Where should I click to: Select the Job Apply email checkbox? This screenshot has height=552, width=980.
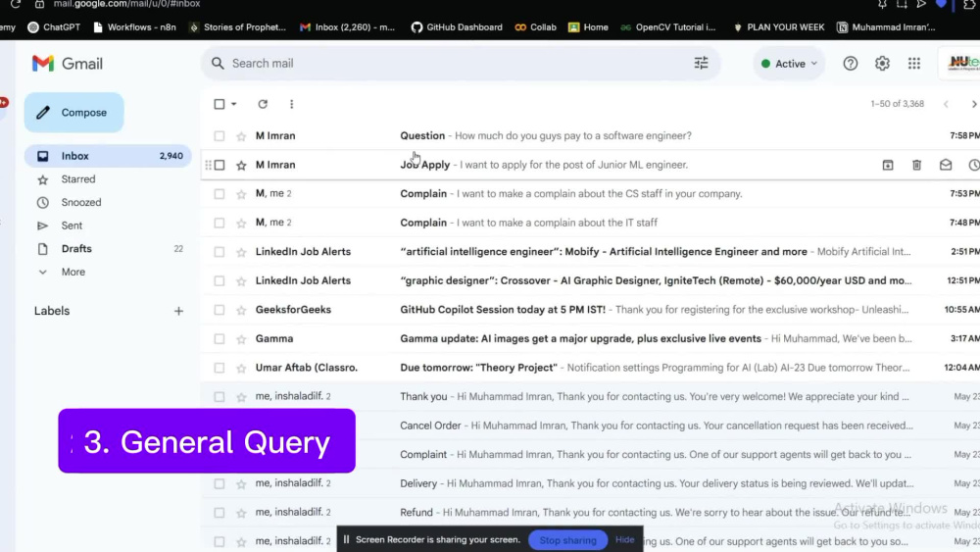(219, 165)
